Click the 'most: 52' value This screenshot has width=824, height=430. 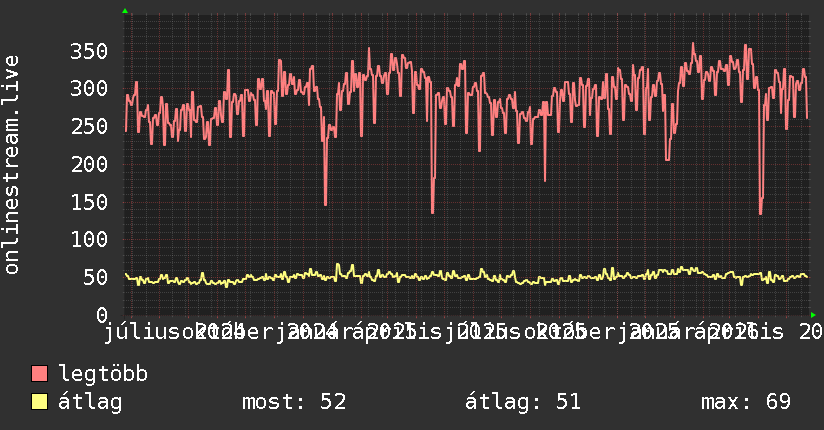coord(294,402)
